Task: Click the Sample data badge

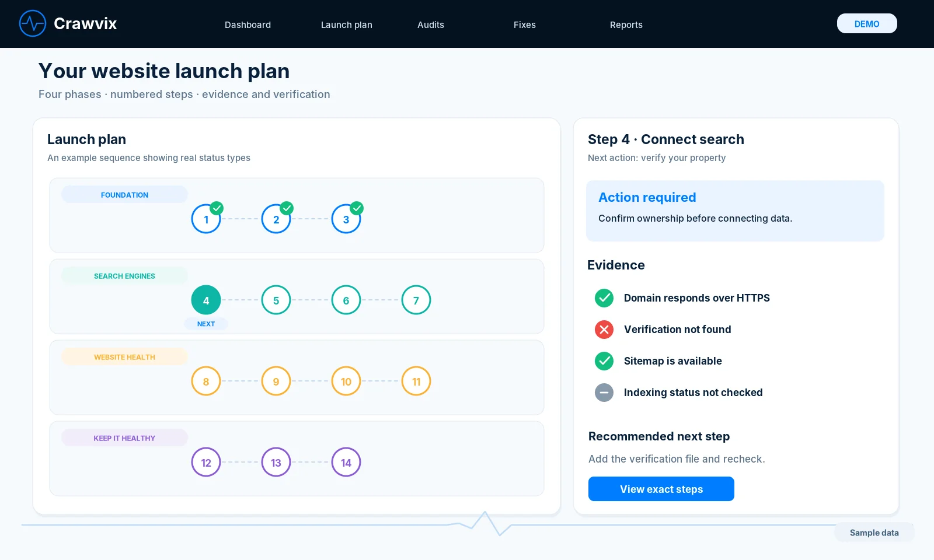Action: pos(874,533)
